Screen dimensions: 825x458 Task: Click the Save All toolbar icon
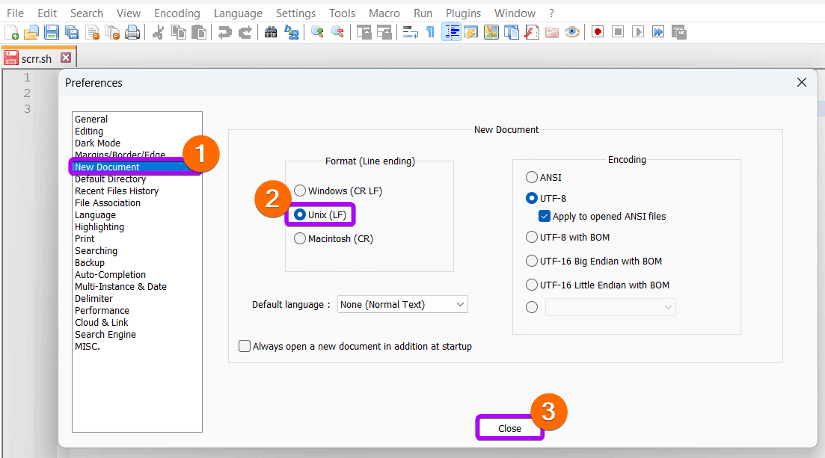click(x=72, y=33)
